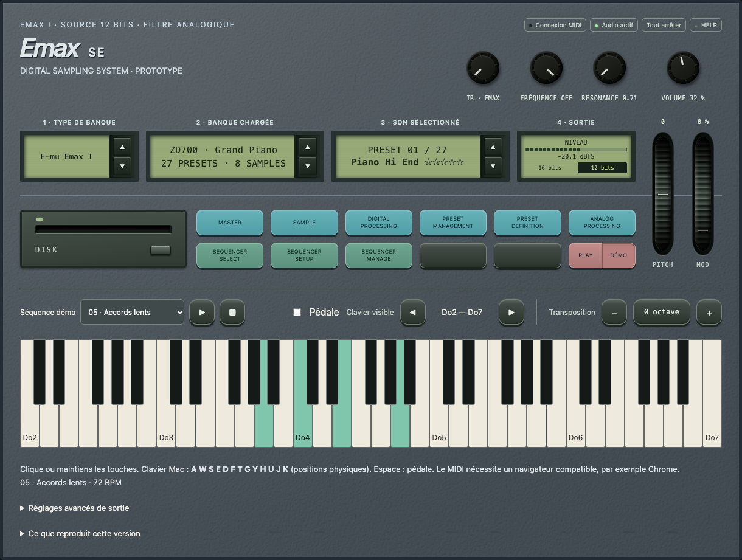Step bank type up with the arrow
The height and width of the screenshot is (560, 742).
[x=122, y=147]
